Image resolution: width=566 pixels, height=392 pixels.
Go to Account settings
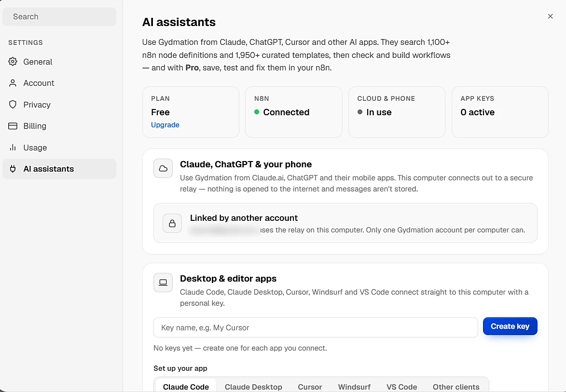59,83
